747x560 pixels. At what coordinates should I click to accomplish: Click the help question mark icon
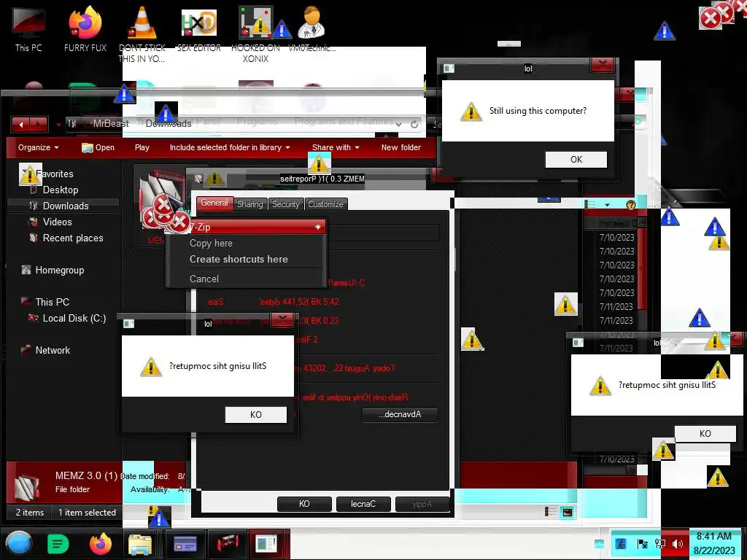631,205
